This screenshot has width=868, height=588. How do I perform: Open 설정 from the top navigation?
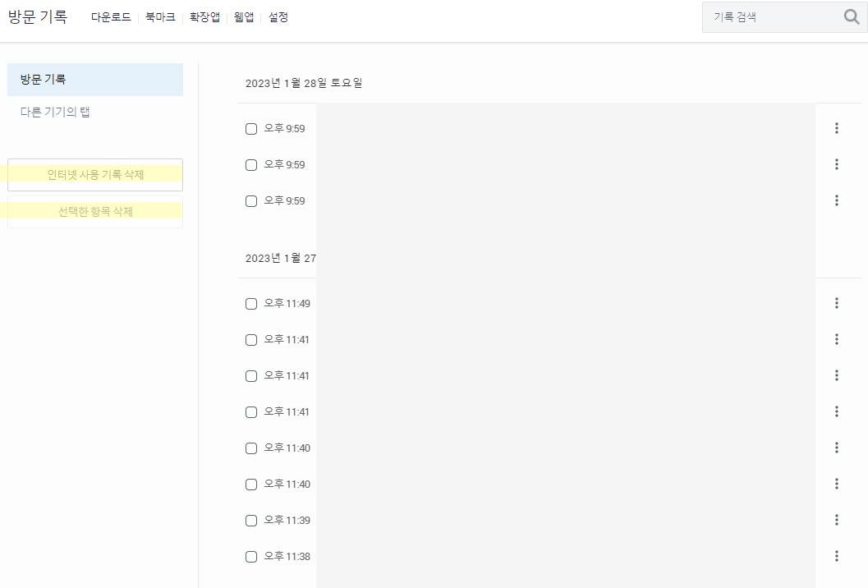[x=278, y=17]
